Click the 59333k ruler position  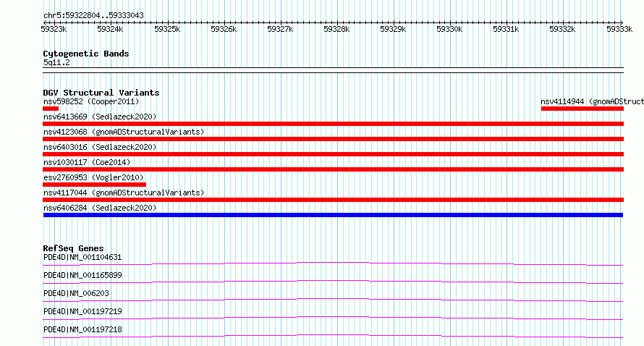pyautogui.click(x=619, y=29)
